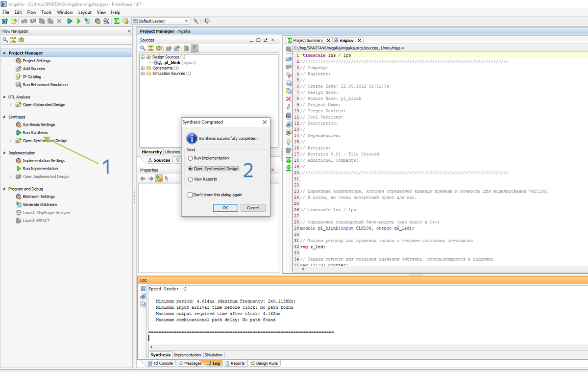
Task: Open IP Catalog in Project Manager
Action: [32, 76]
